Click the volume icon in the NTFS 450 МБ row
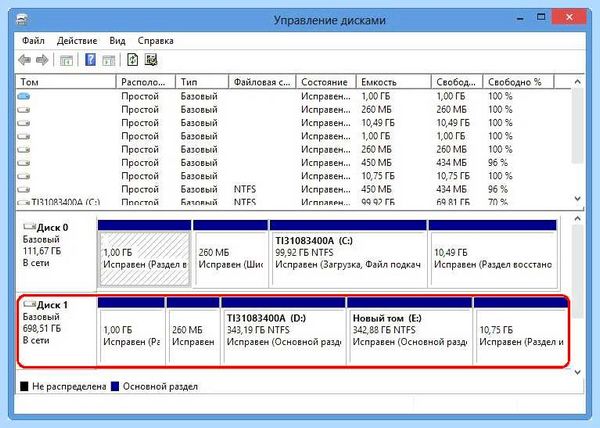Screen dimensions: 600x428 (x=24, y=190)
